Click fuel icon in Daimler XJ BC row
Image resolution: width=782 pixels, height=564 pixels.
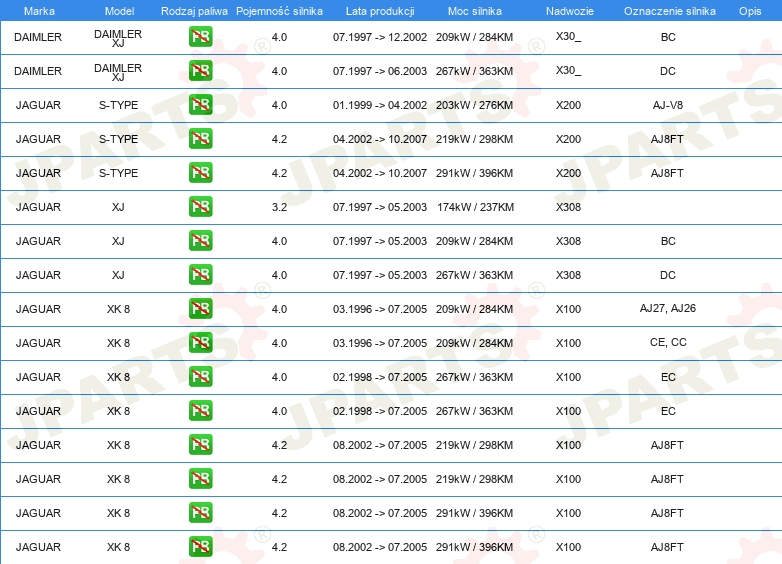click(200, 37)
